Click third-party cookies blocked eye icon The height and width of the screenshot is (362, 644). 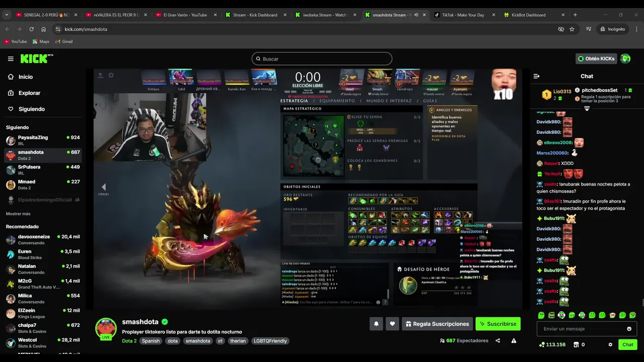[x=561, y=29]
